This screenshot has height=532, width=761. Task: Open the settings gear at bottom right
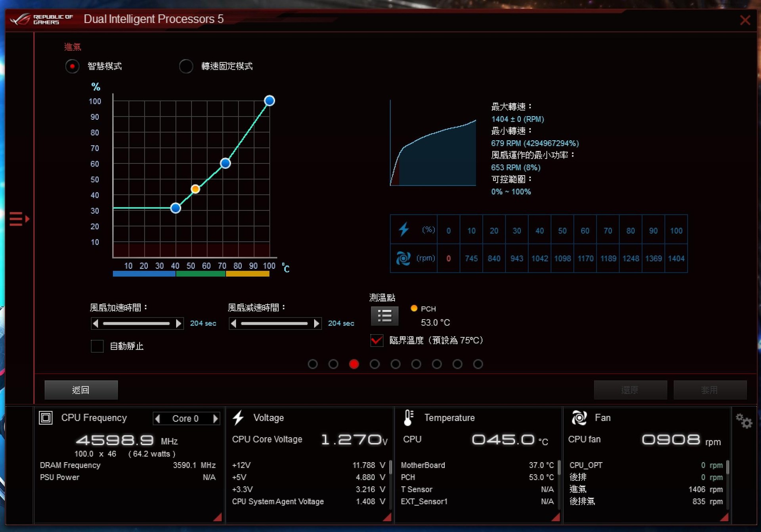[x=744, y=421]
